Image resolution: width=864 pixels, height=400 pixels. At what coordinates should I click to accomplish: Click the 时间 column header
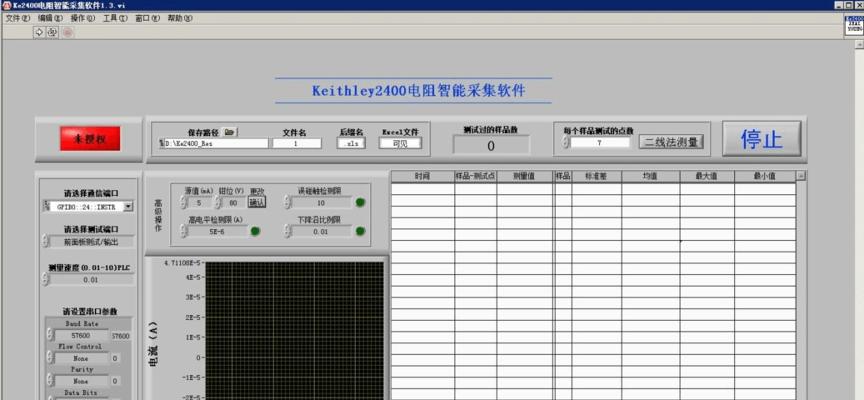click(x=423, y=176)
